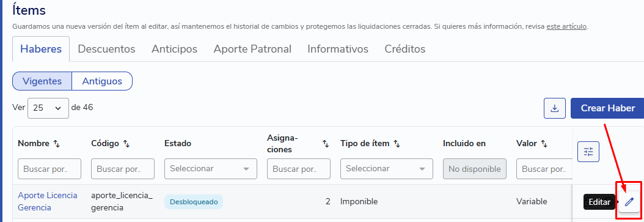Expand the Estado Seleccionar dropdown
The image size is (644, 222).
click(x=211, y=169)
